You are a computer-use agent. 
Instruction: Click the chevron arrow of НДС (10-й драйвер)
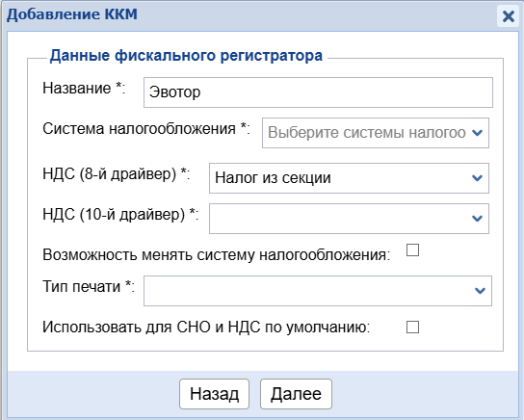pos(477,219)
